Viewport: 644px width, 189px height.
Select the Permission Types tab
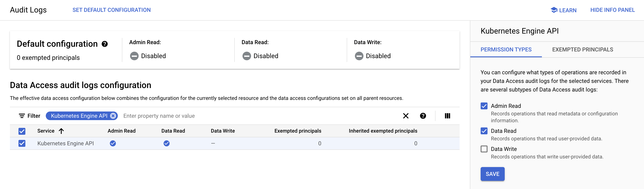[506, 50]
